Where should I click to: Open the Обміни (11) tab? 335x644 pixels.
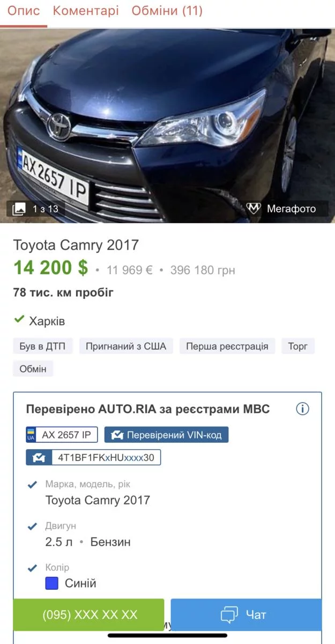click(x=167, y=11)
